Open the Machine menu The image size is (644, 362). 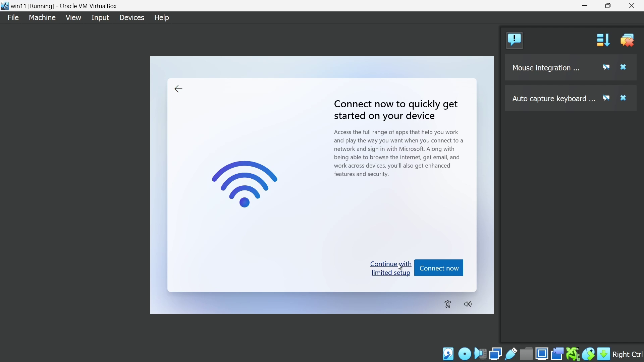pos(42,18)
